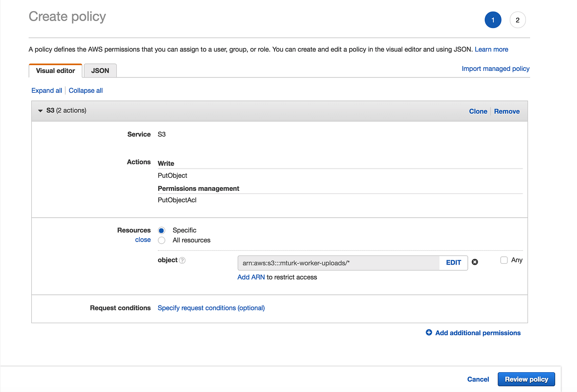Clone the S3 permission block
This screenshot has width=577, height=392.
478,111
